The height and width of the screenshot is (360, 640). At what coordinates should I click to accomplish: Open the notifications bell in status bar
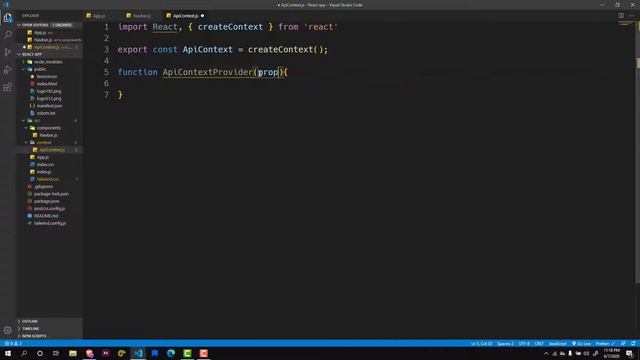[633, 344]
